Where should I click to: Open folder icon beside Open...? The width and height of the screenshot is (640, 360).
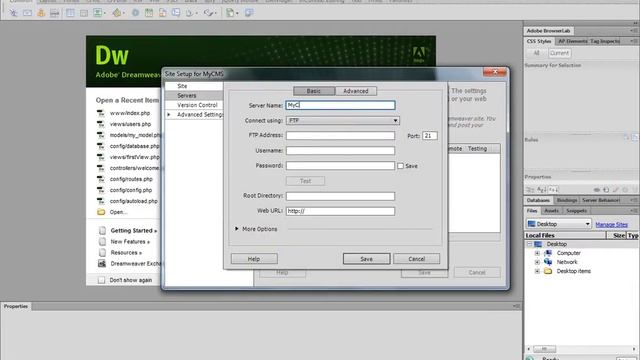[101, 212]
